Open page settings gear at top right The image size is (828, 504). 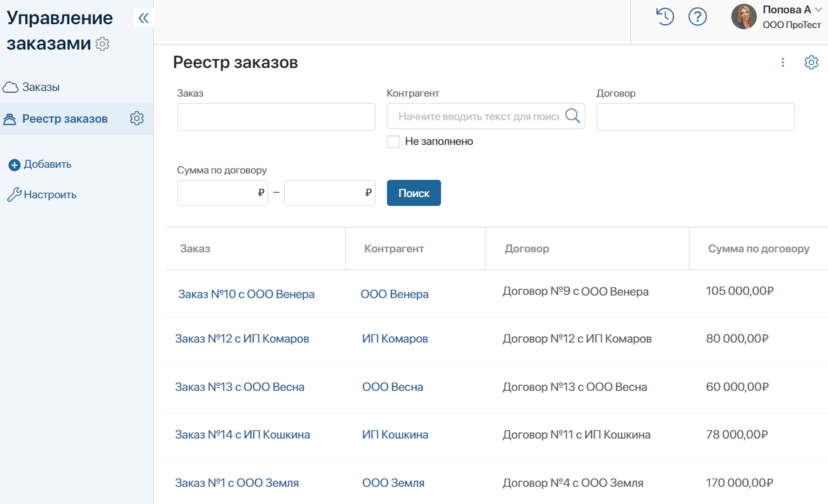click(x=811, y=62)
